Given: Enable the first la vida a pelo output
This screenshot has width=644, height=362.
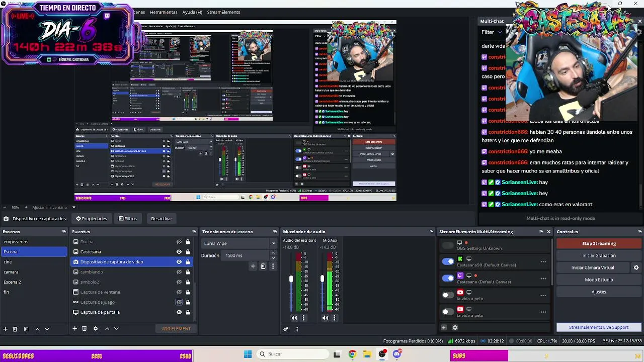Looking at the screenshot, I should [448, 295].
